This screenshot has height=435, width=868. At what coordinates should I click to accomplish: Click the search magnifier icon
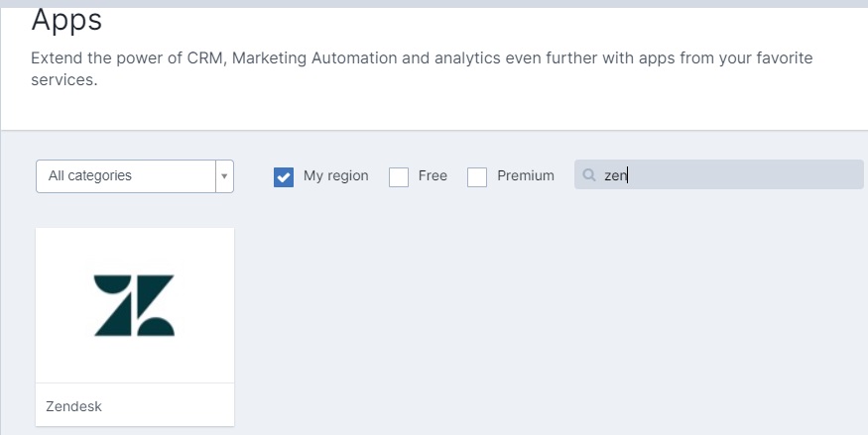589,175
